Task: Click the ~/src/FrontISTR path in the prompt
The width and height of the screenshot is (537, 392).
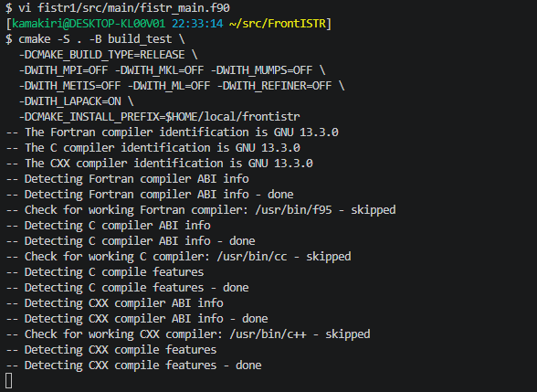Action: (x=277, y=24)
